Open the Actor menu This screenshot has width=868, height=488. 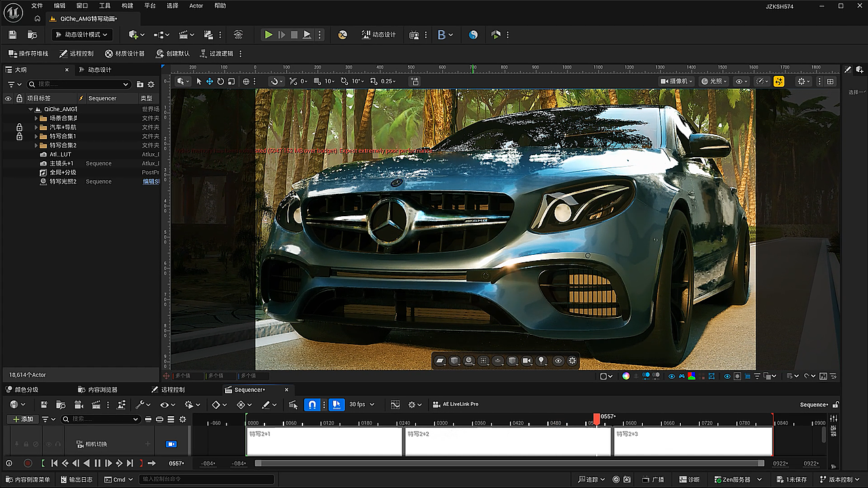(x=196, y=5)
